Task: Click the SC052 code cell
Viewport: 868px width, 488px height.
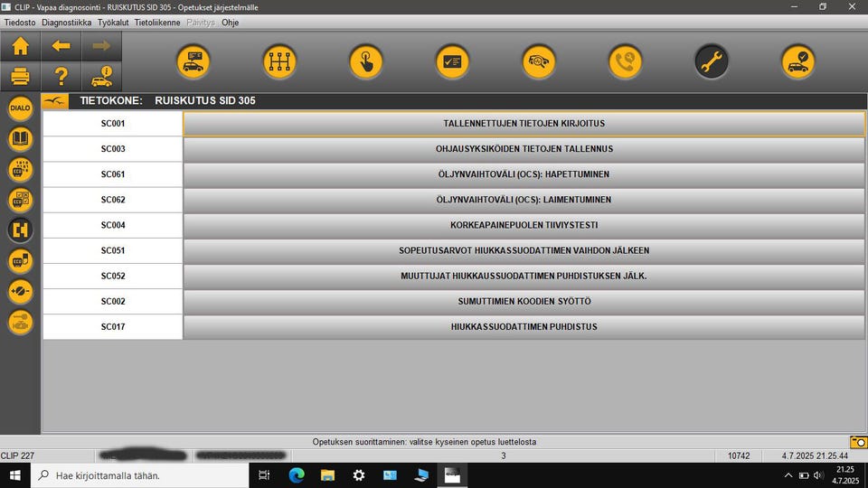Action: [x=113, y=277]
